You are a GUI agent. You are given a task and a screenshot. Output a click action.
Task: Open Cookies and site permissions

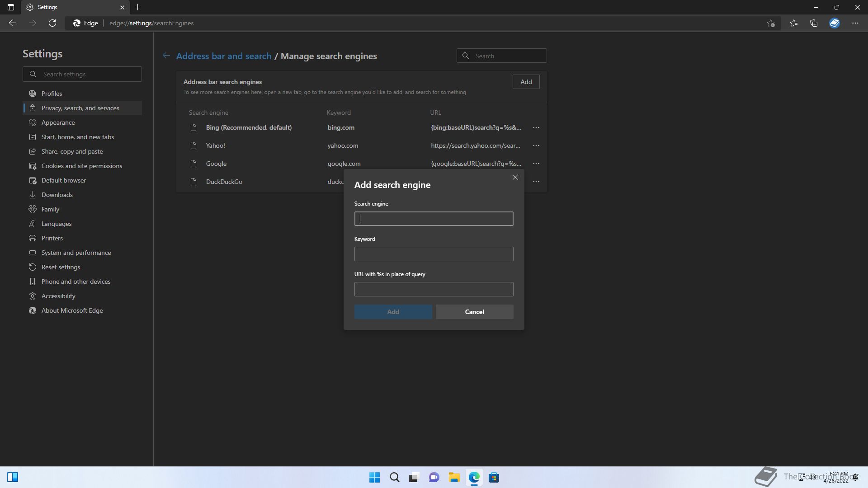click(82, 166)
